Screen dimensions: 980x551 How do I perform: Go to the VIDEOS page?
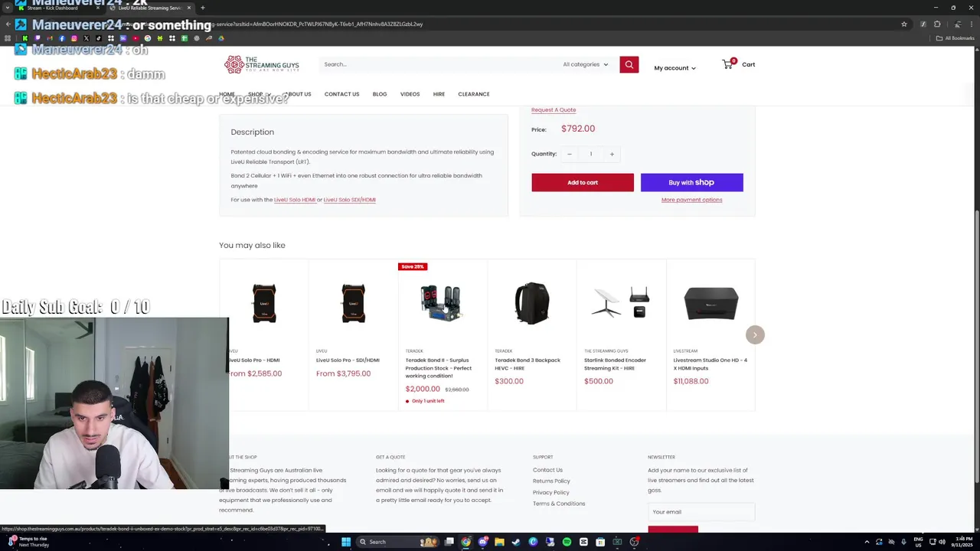point(410,94)
